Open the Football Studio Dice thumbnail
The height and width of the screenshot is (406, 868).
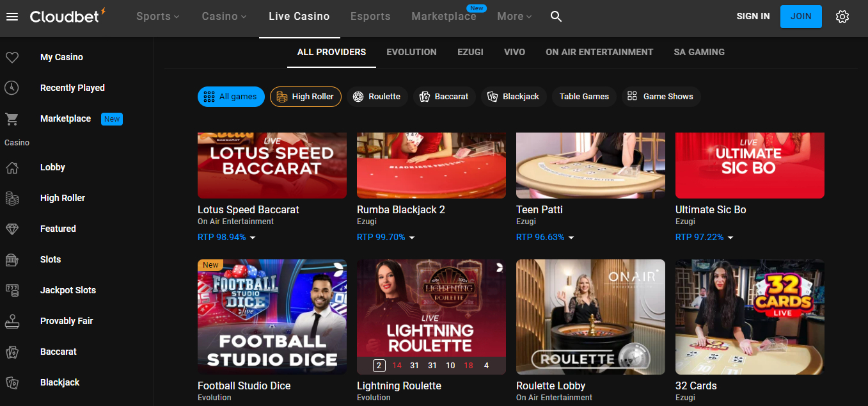(x=272, y=317)
